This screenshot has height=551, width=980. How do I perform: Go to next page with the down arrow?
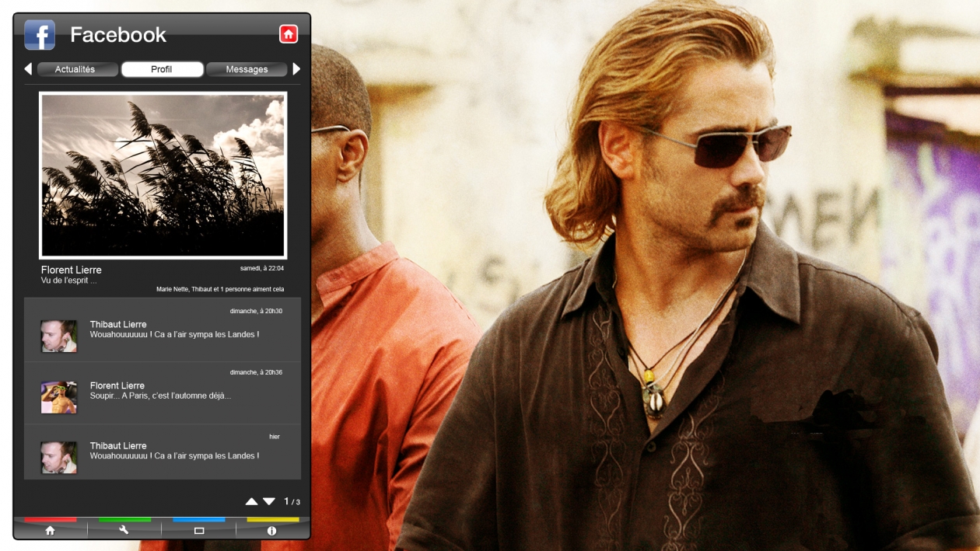click(x=269, y=502)
